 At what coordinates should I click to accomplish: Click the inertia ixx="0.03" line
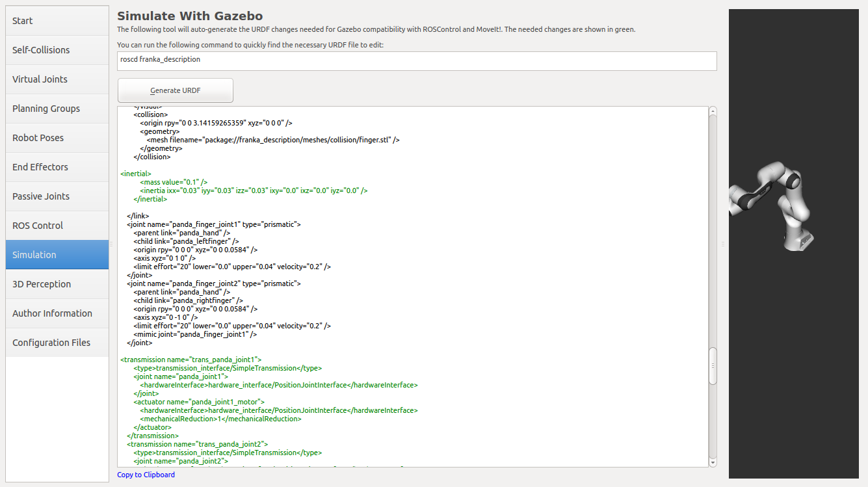(254, 191)
